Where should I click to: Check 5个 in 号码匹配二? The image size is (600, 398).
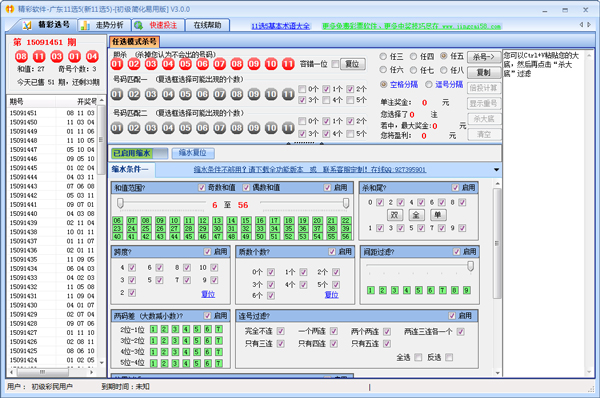350,134
